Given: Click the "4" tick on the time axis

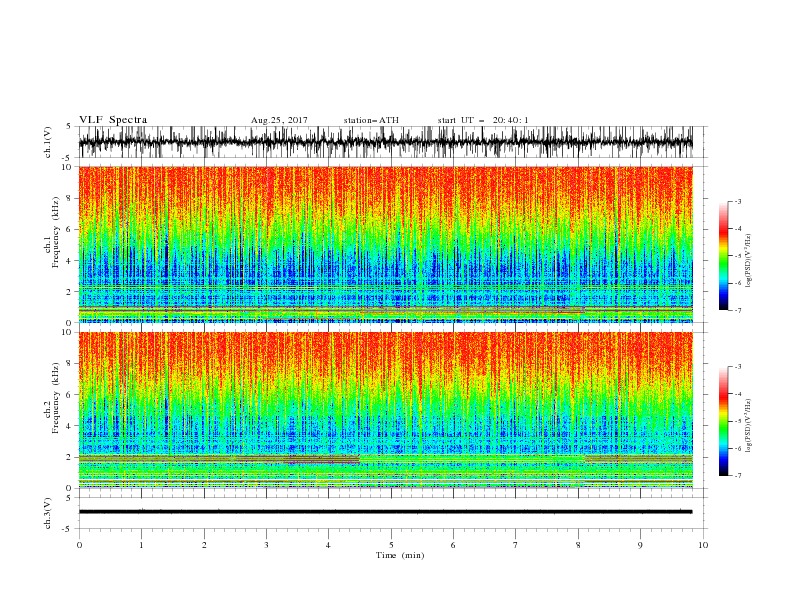Looking at the screenshot, I should pyautogui.click(x=328, y=545).
